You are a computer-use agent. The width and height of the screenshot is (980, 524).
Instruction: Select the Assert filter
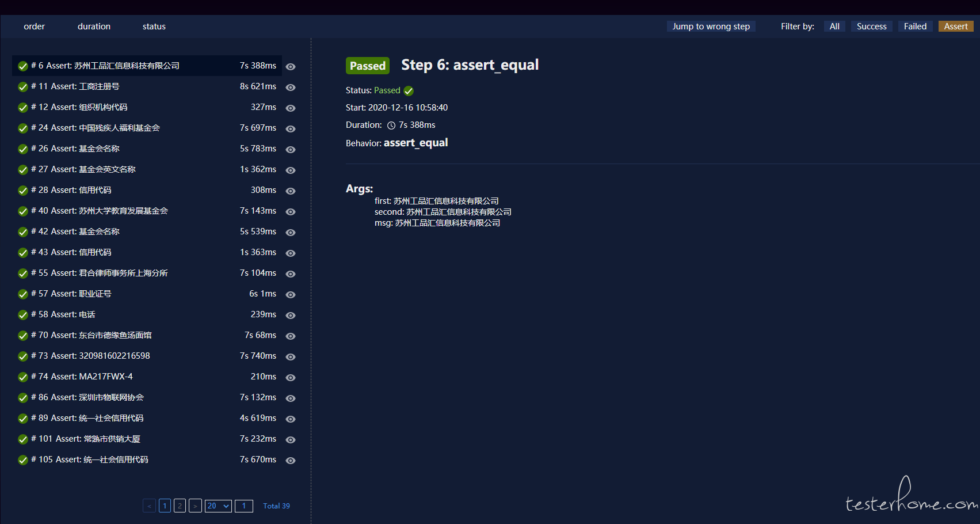click(x=956, y=26)
